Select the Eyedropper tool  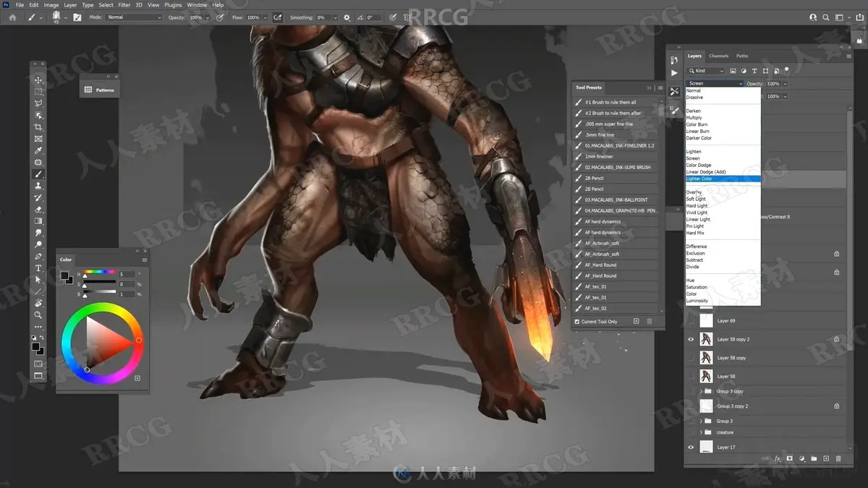point(38,150)
